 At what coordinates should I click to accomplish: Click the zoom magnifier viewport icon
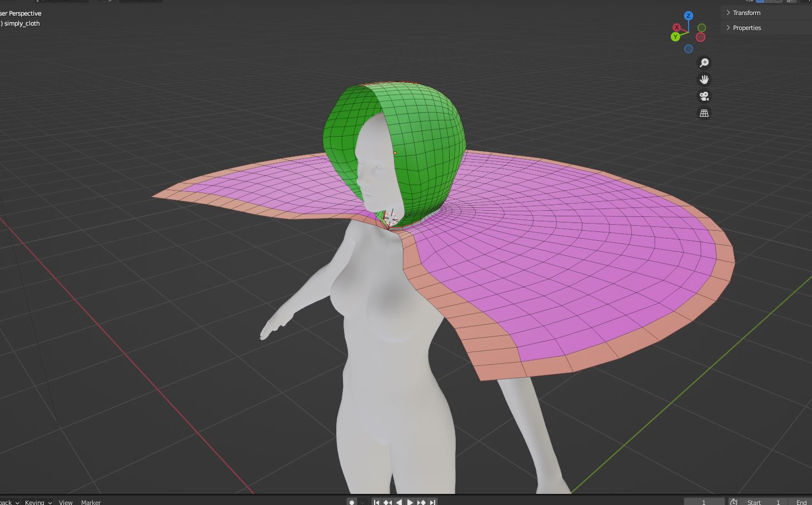pyautogui.click(x=704, y=63)
